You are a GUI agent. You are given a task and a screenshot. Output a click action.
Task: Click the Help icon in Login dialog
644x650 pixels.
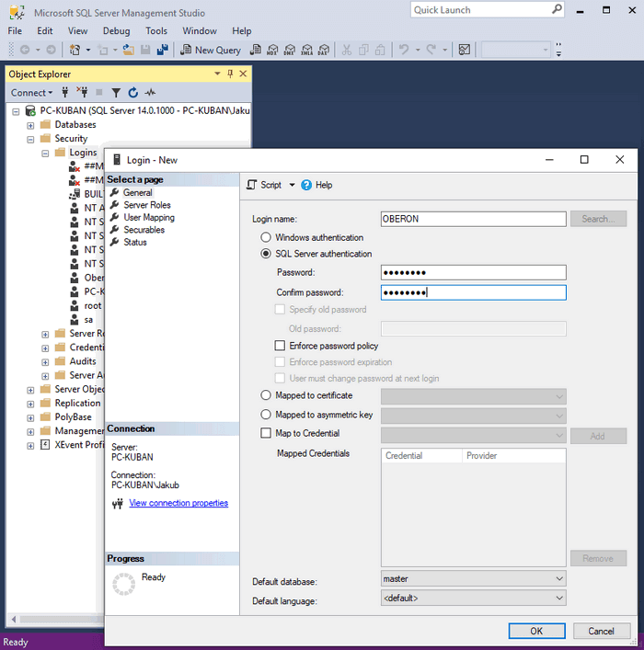pos(306,185)
